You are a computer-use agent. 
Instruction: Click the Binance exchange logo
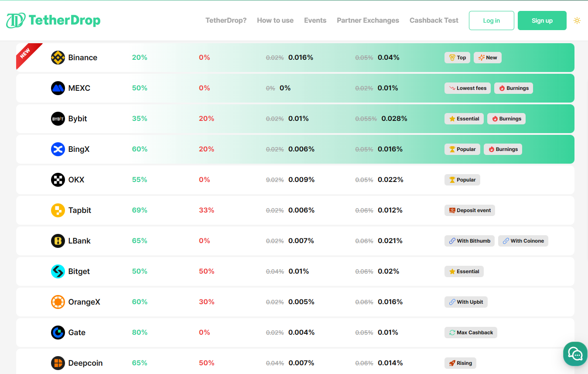(x=58, y=58)
